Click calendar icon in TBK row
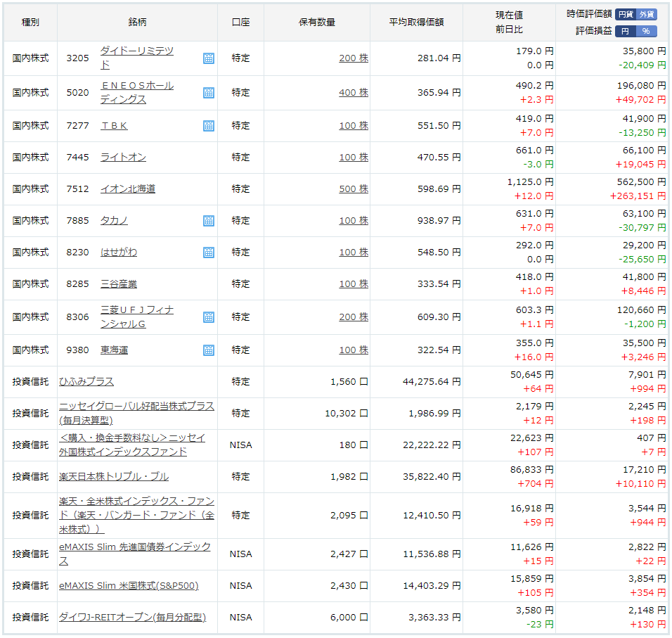 [209, 126]
